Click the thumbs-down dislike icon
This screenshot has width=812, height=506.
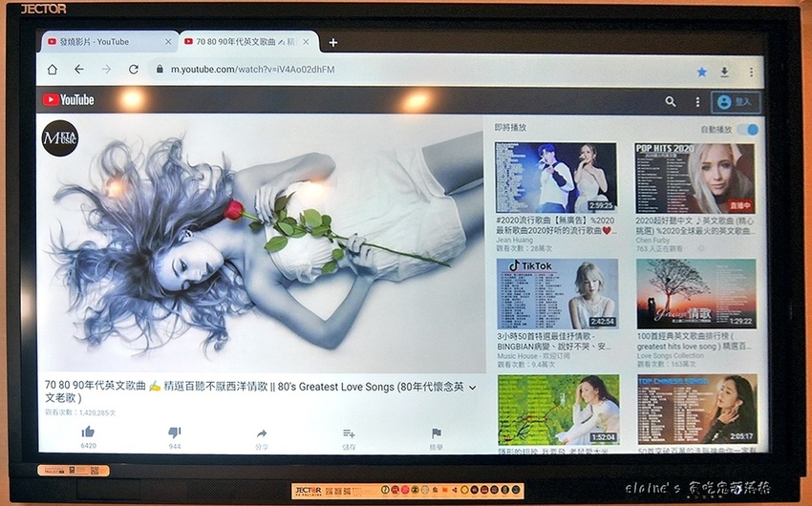pyautogui.click(x=174, y=432)
